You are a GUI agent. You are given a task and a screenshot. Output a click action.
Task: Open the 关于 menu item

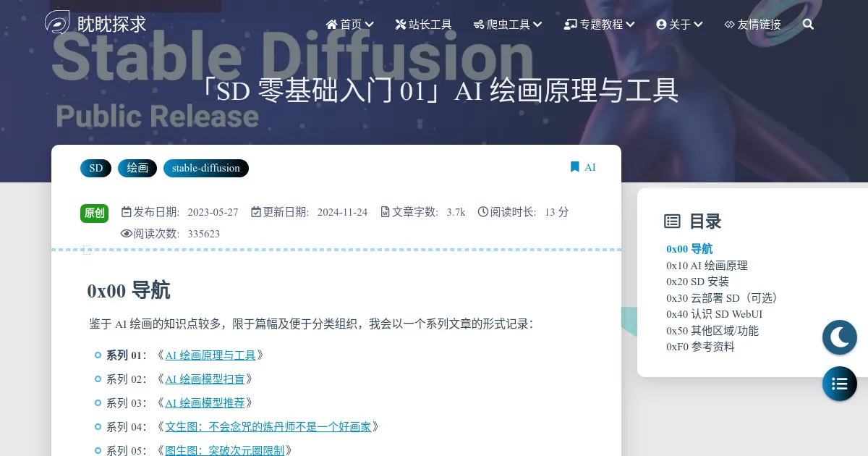(x=678, y=24)
